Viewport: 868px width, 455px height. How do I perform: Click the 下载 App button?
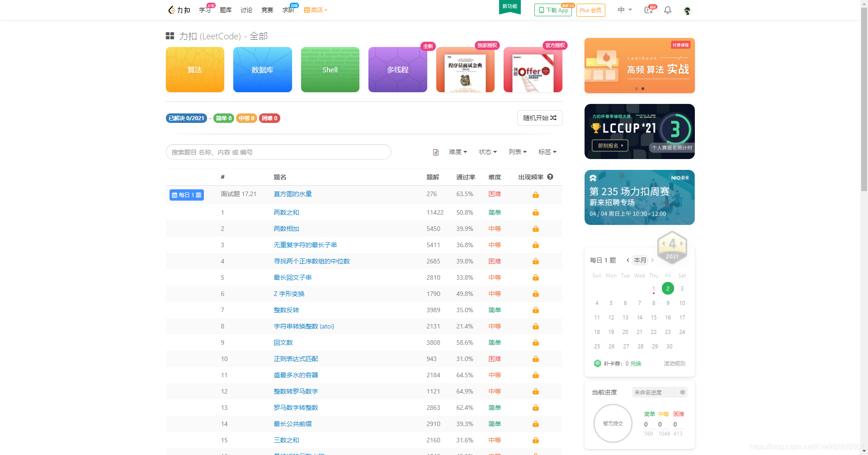(x=553, y=10)
